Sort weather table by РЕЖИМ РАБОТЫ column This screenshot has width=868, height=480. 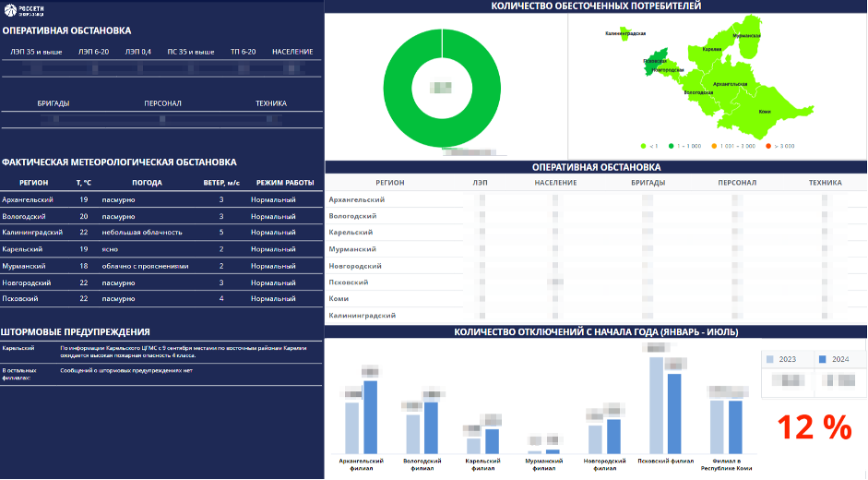pos(285,183)
